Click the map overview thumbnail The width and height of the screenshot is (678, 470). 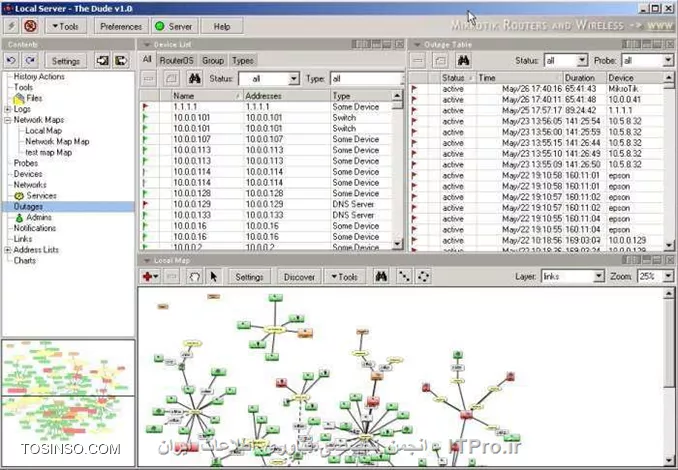68,404
